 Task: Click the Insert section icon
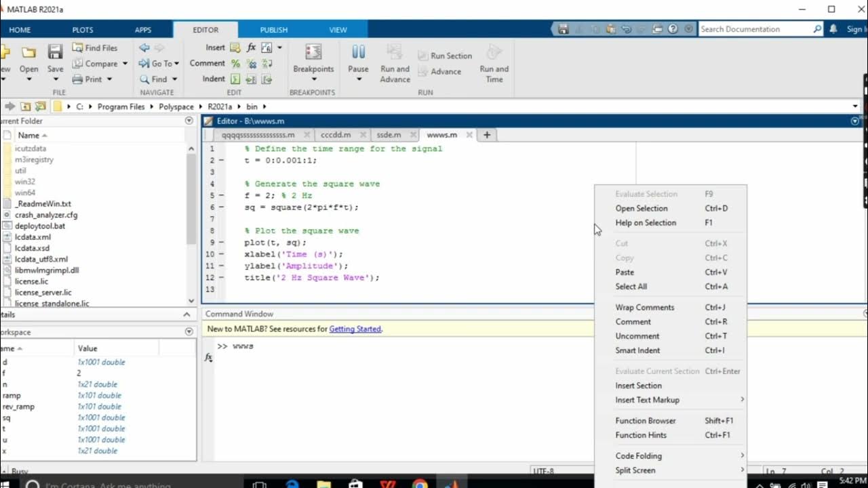click(235, 47)
